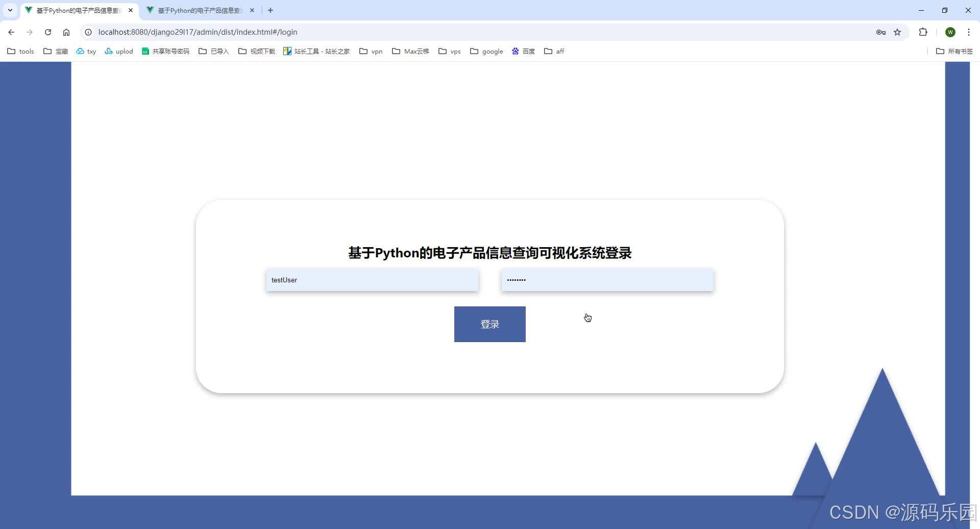Bookmark this page using the star icon
This screenshot has height=529, width=980.
897,32
